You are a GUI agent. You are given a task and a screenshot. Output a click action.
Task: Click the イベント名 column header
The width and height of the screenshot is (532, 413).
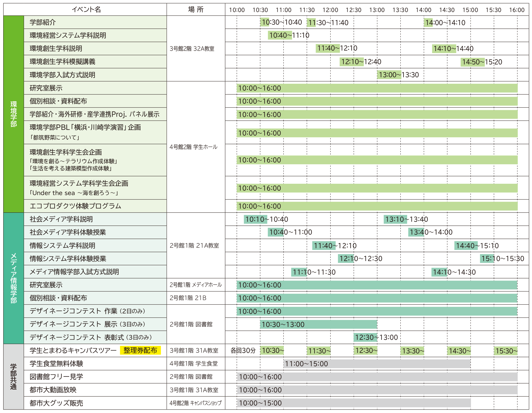86,9
